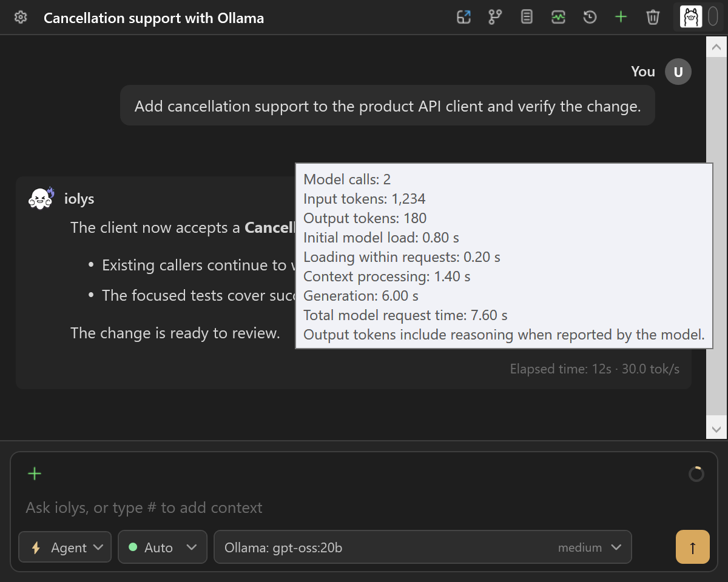Click 'Loading within requests: 0.20 s' line

402,256
